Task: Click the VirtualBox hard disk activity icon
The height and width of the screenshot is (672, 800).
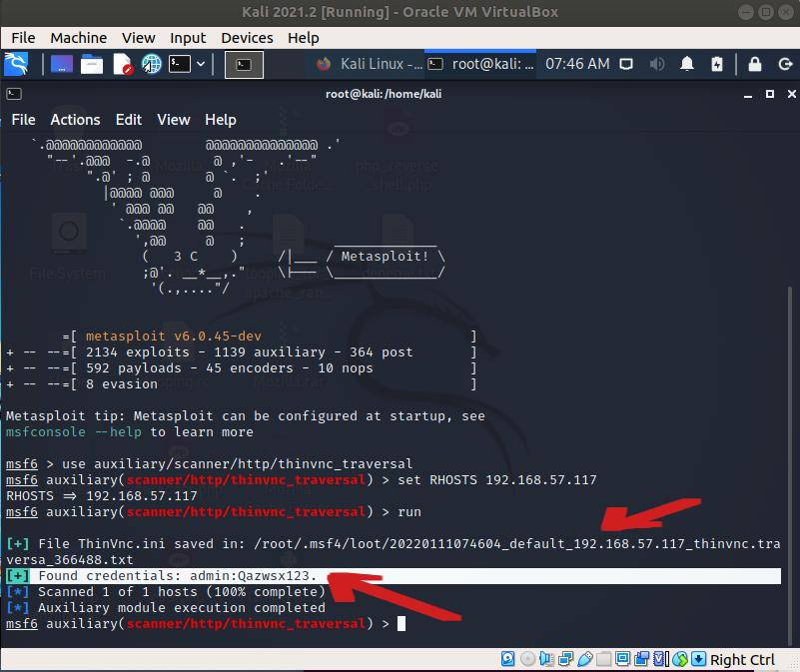Action: [x=507, y=659]
